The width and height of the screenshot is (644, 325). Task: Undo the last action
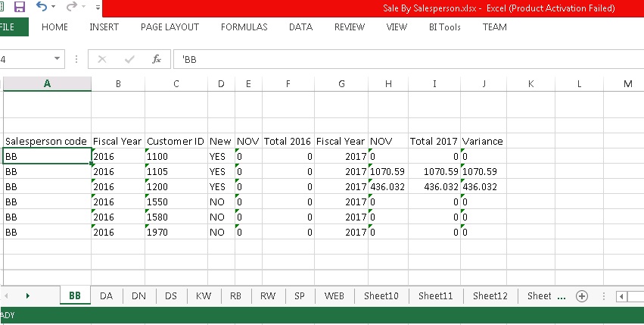pos(41,6)
